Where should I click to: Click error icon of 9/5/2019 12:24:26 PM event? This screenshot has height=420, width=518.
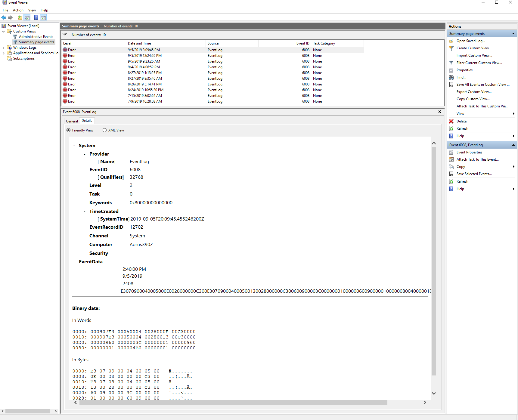click(65, 55)
